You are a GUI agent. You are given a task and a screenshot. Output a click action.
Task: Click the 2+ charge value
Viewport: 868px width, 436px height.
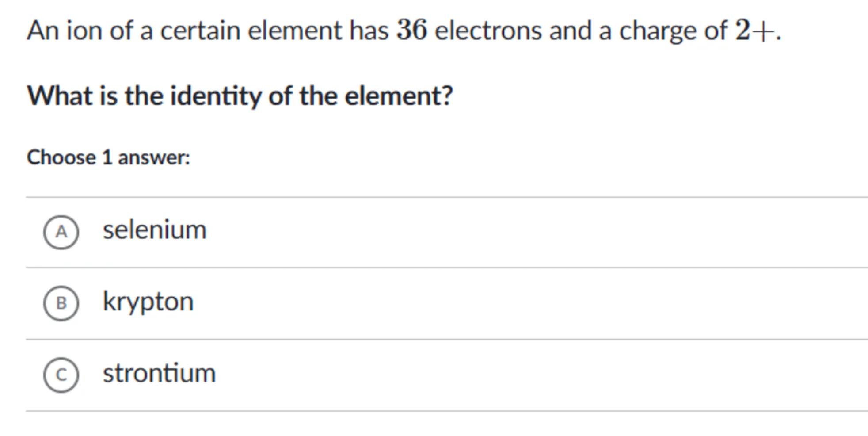pyautogui.click(x=755, y=31)
